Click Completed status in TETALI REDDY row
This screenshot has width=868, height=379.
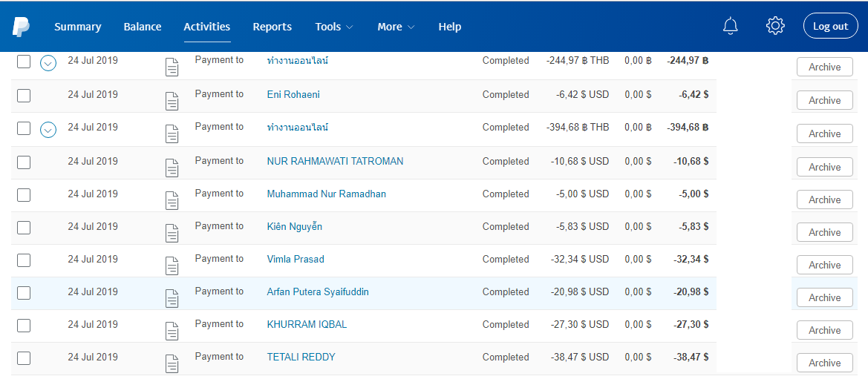tap(506, 357)
